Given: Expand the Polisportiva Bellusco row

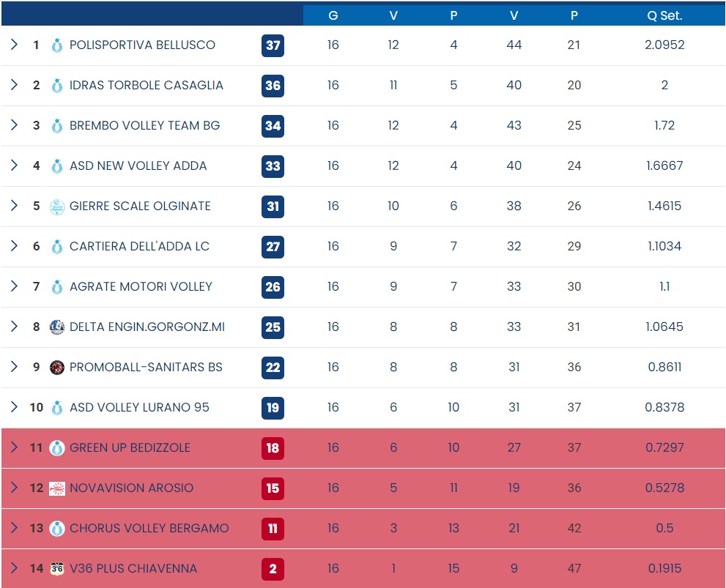Looking at the screenshot, I should (14, 45).
